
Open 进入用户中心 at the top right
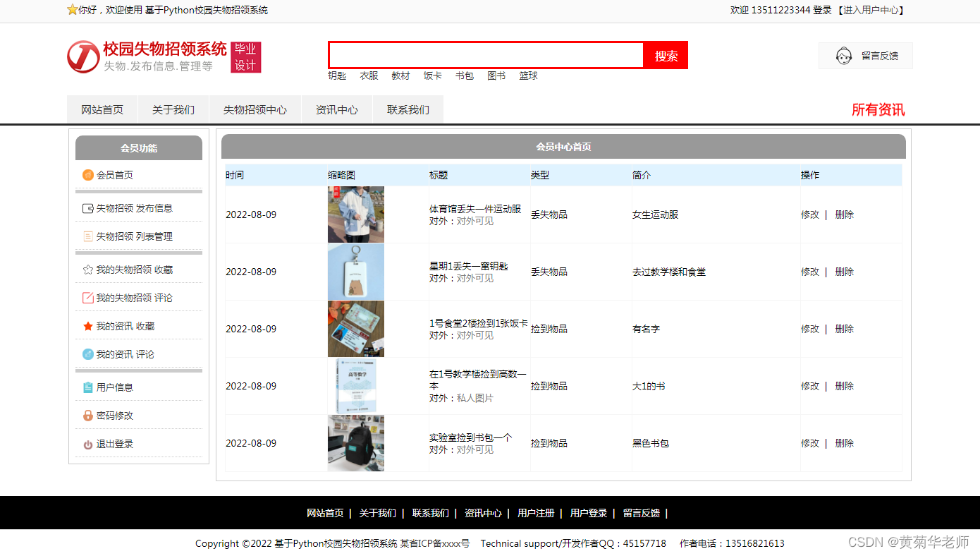point(872,11)
